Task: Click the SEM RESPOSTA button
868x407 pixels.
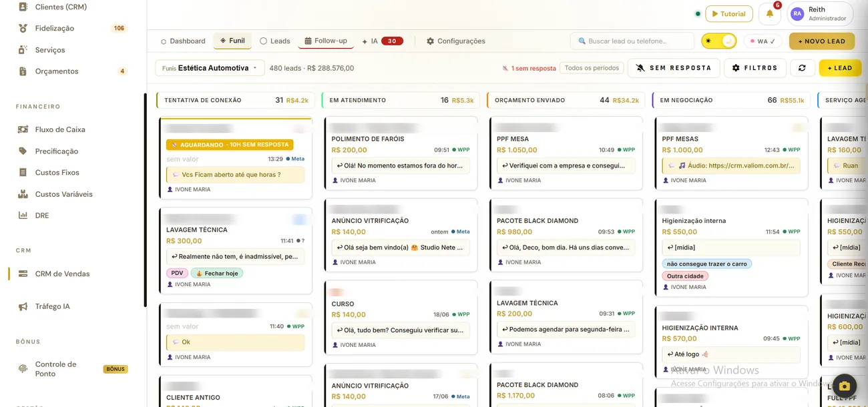Action: coord(674,67)
